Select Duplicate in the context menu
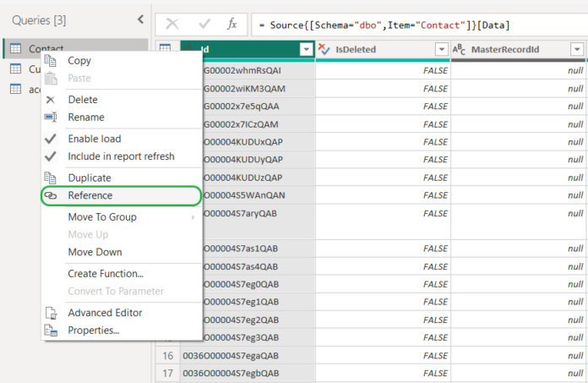The height and width of the screenshot is (383, 588). 89,178
